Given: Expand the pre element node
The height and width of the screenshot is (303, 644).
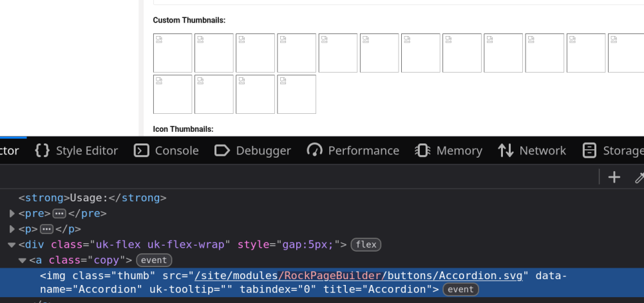Looking at the screenshot, I should point(12,214).
